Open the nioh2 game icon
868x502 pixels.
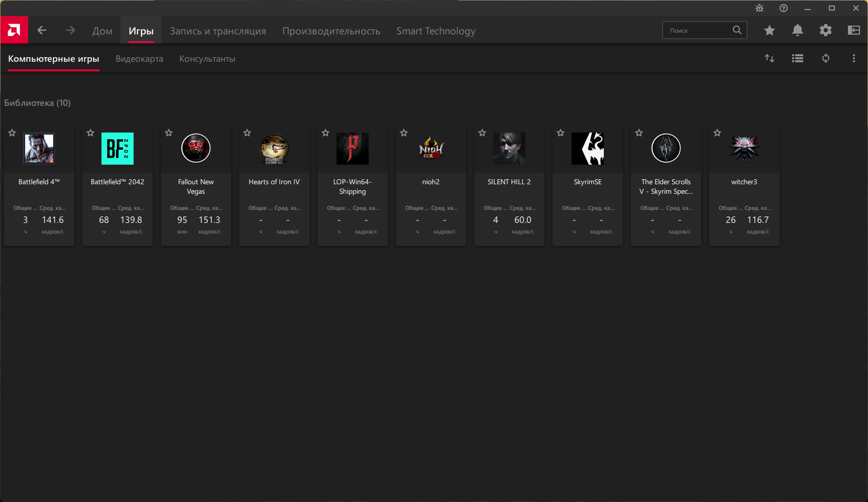click(x=431, y=149)
